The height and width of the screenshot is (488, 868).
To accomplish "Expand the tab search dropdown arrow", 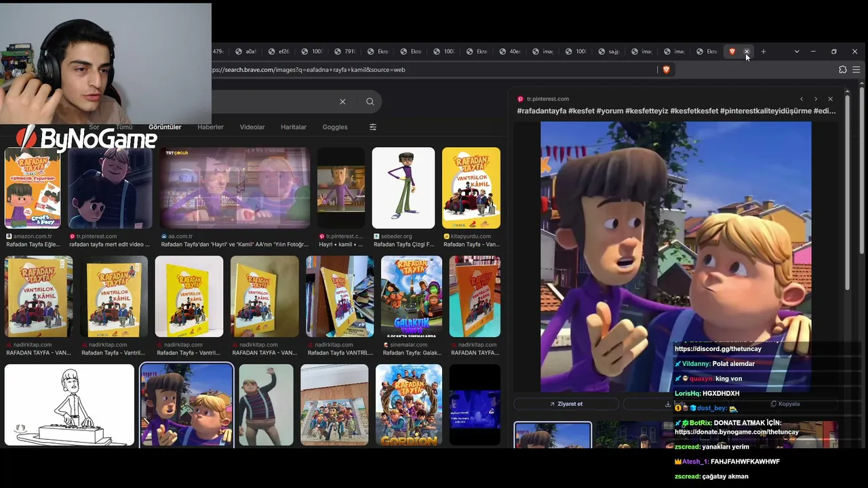I will [x=797, y=52].
